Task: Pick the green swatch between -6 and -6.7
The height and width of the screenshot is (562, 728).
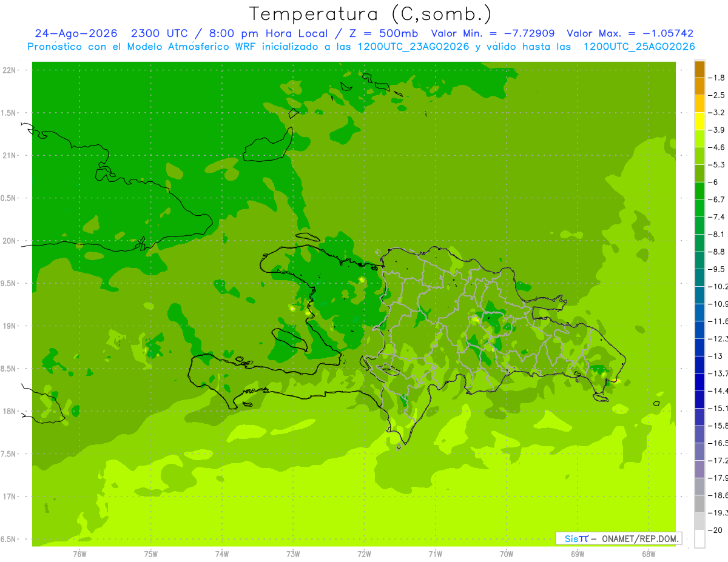Action: tap(699, 190)
